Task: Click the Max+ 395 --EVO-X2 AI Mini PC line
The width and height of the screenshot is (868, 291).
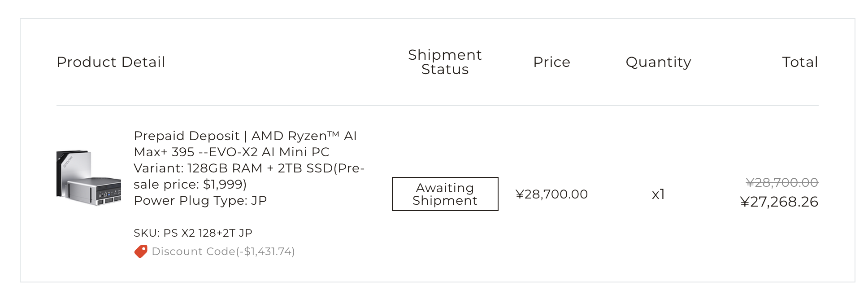Action: click(x=232, y=152)
